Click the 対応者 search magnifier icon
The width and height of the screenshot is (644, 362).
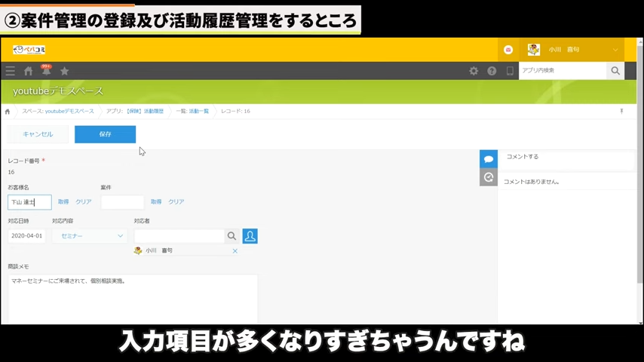click(x=232, y=236)
